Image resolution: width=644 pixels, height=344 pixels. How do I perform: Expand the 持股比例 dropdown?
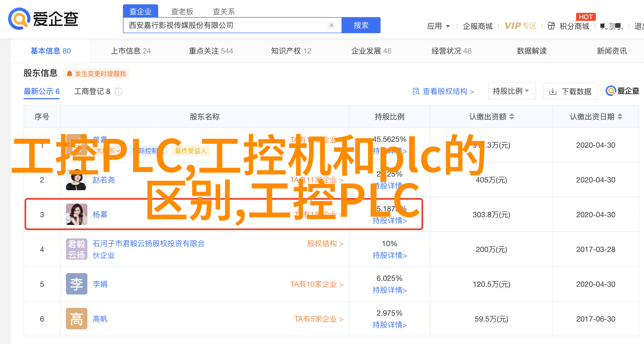point(512,91)
